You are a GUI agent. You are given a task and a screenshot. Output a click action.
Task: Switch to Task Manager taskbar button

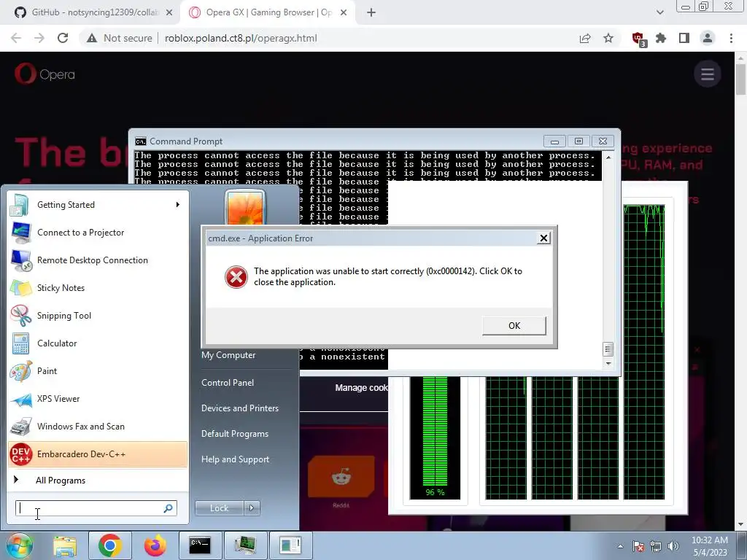point(245,545)
